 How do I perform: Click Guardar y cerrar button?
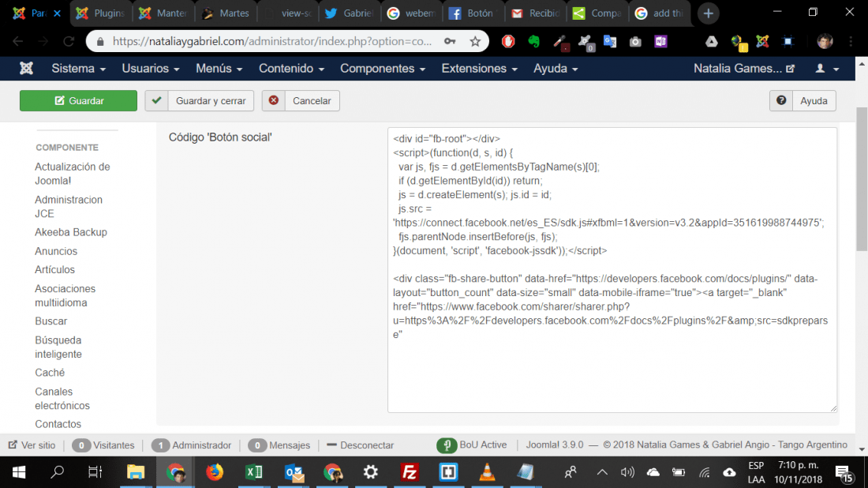tap(200, 101)
